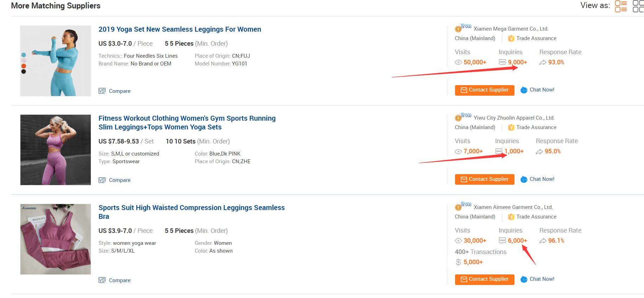
Task: Select the orange color swatch on yoga set
Action: point(24,66)
